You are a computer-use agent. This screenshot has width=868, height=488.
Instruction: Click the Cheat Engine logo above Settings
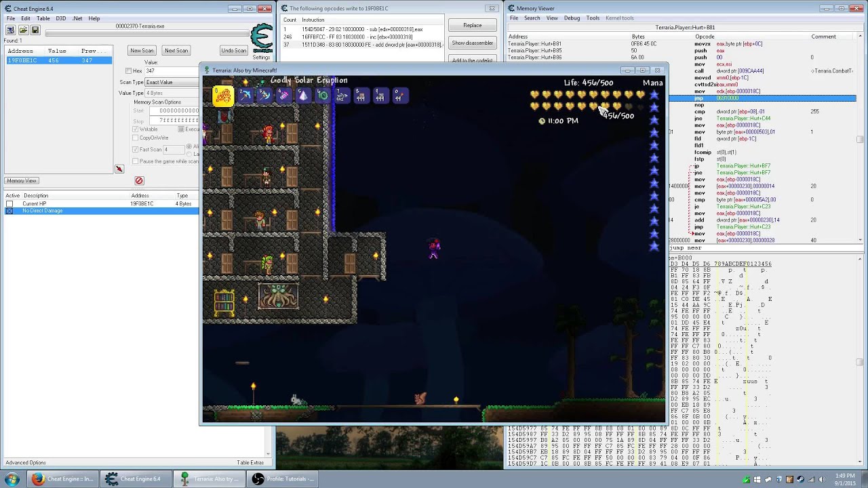pyautogui.click(x=261, y=39)
